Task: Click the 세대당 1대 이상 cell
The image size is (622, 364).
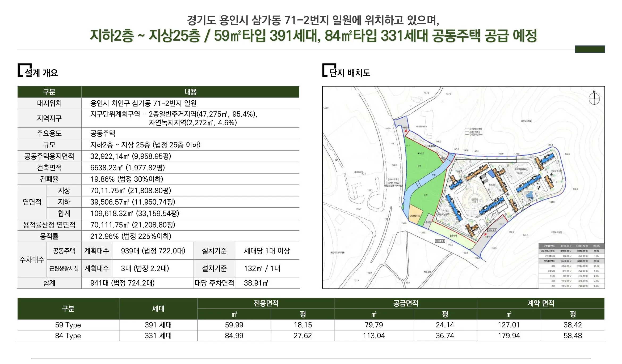Action: 267,251
